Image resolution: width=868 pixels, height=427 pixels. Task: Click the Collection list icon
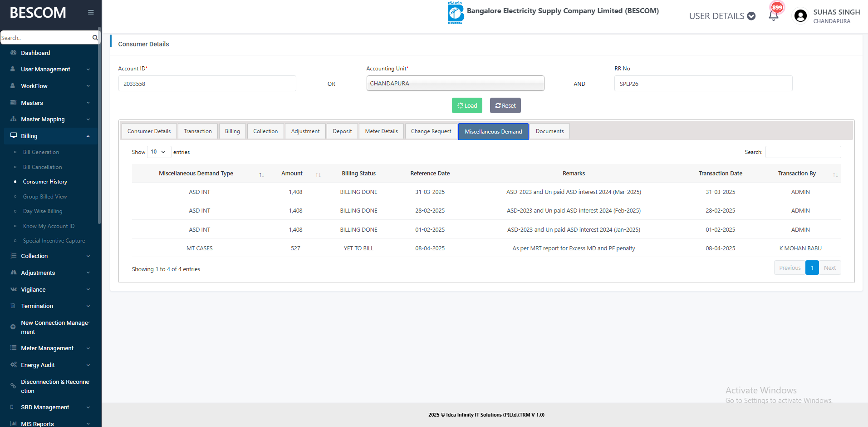coord(13,256)
